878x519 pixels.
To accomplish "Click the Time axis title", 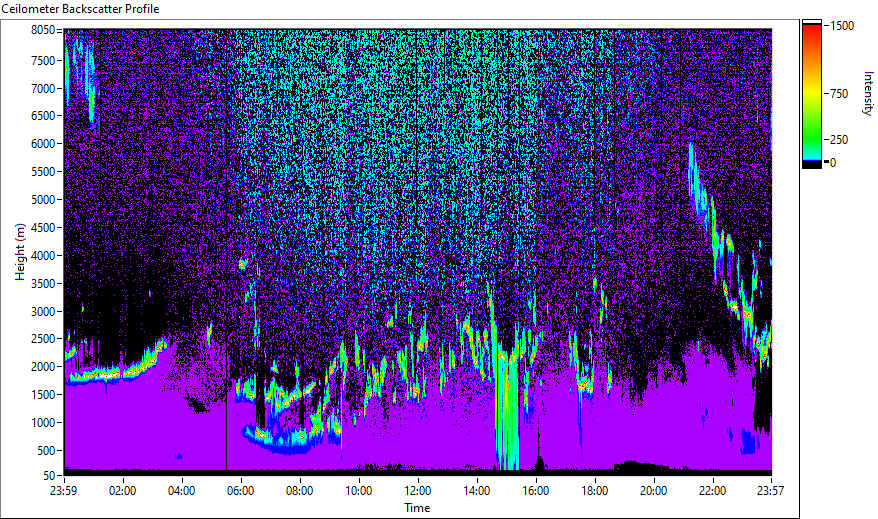I will (417, 508).
